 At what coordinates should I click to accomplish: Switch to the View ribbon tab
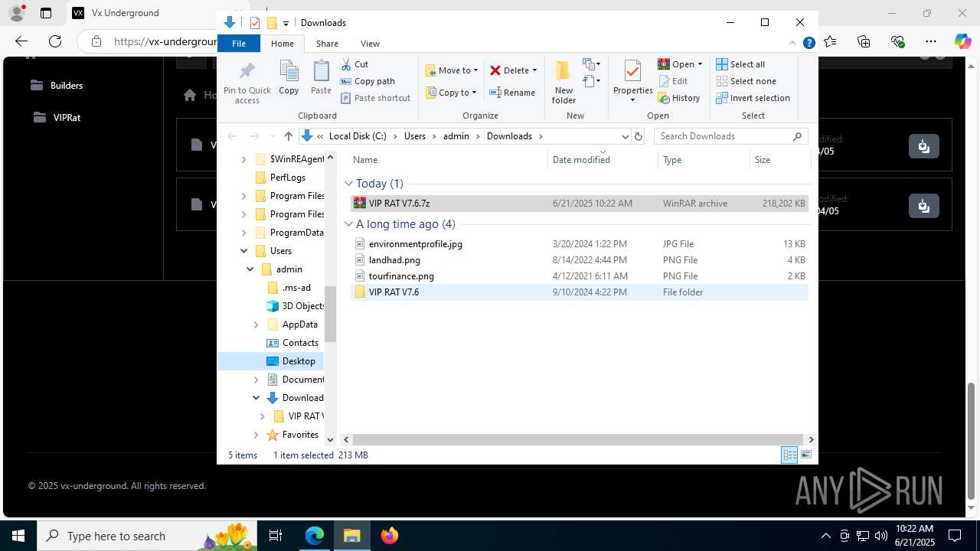[x=370, y=44]
